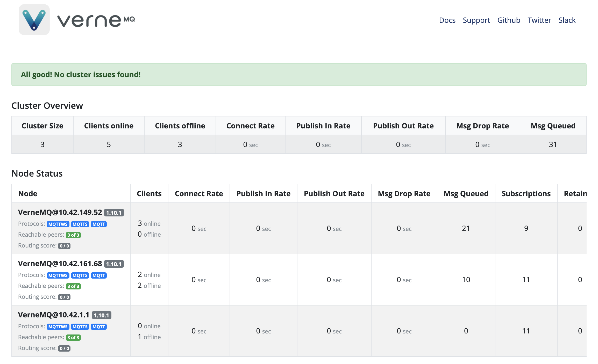598x364 pixels.
Task: Select the VerneMQ@10.42.161.68 node name
Action: pos(60,264)
